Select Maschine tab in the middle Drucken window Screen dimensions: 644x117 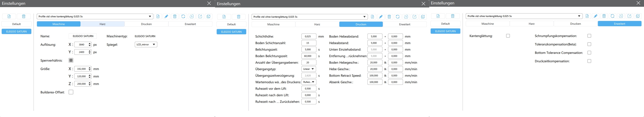tap(273, 25)
